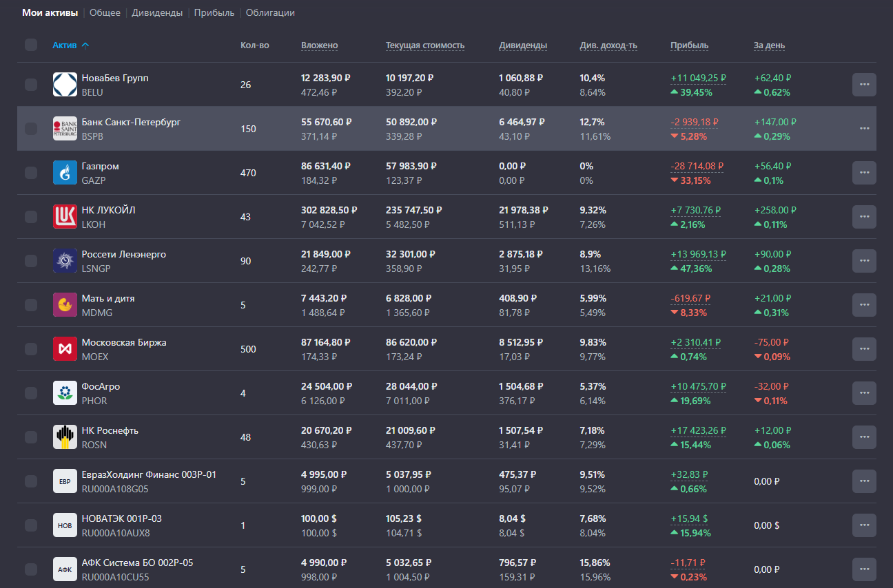This screenshot has width=893, height=588.
Task: Select the НОВАТЭК 001Р-03 row checkbox
Action: tap(31, 525)
